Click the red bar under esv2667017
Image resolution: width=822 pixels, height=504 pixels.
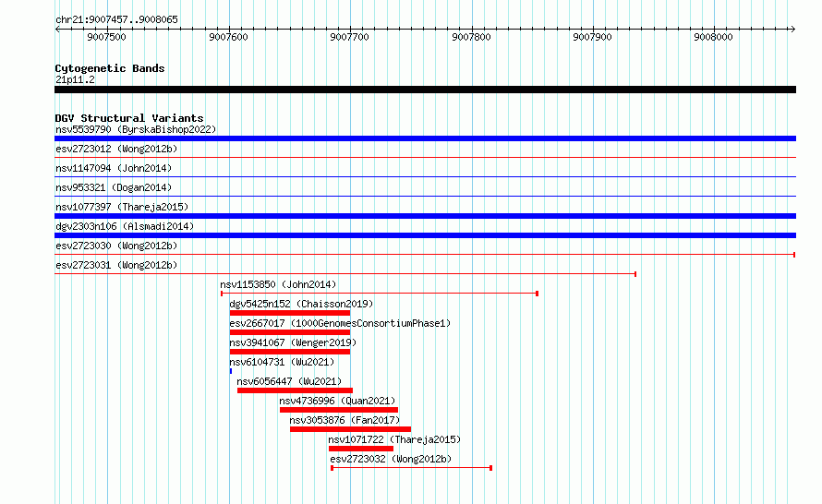[290, 332]
